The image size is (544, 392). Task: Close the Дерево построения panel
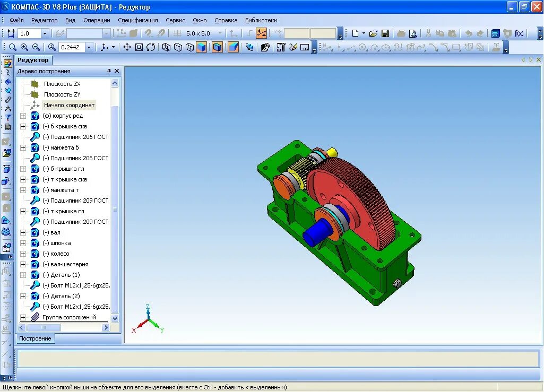pyautogui.click(x=117, y=71)
